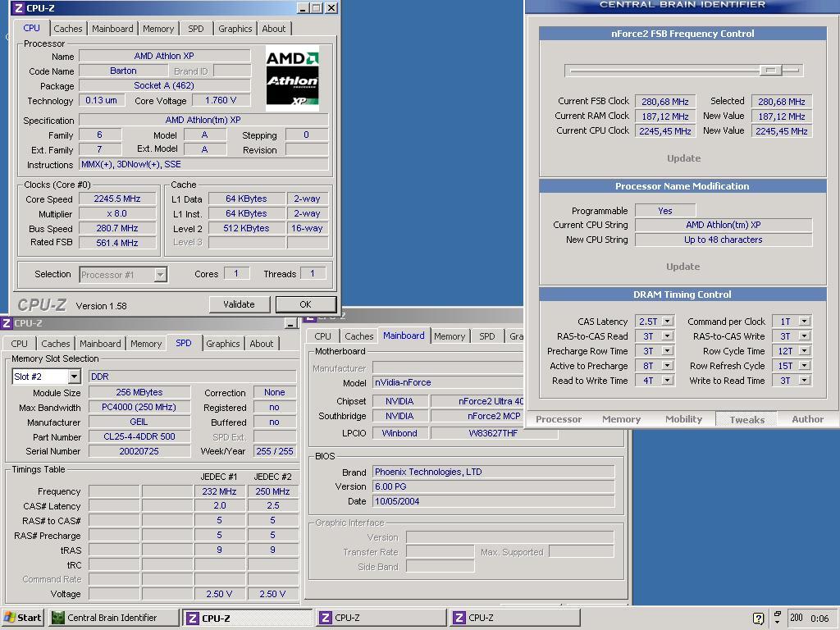Open the Row Refresh Cycle dropdown
Screen dimensions: 840x630
(805, 365)
